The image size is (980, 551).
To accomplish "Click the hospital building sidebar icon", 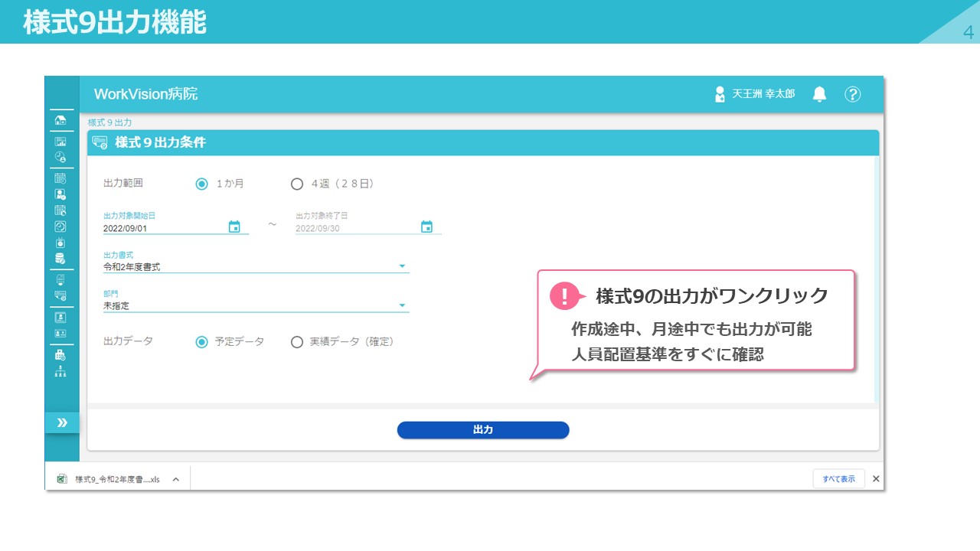I will point(60,354).
